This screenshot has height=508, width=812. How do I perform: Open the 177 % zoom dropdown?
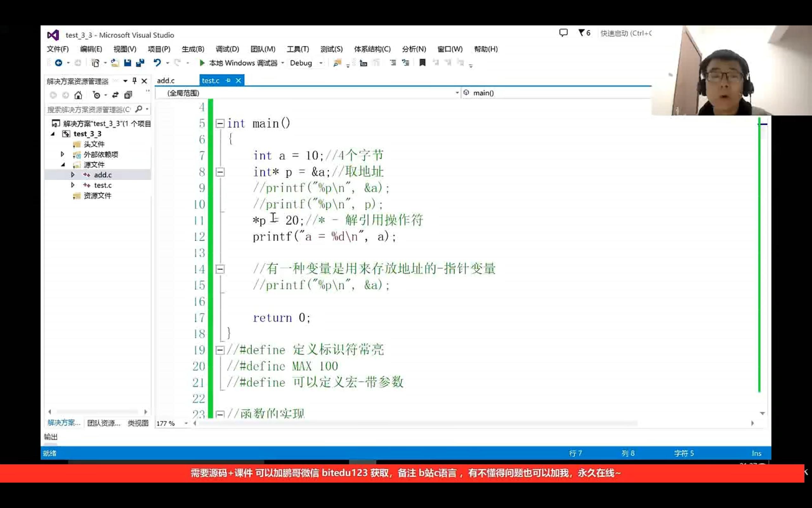coord(186,423)
